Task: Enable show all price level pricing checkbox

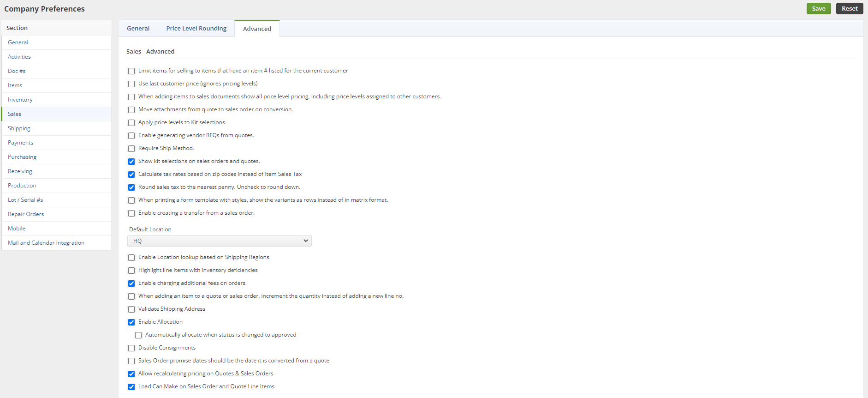Action: (x=131, y=97)
